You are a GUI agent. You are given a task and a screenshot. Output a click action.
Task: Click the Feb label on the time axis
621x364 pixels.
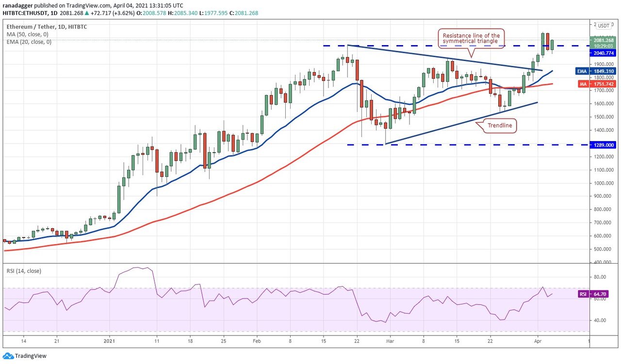257,341
